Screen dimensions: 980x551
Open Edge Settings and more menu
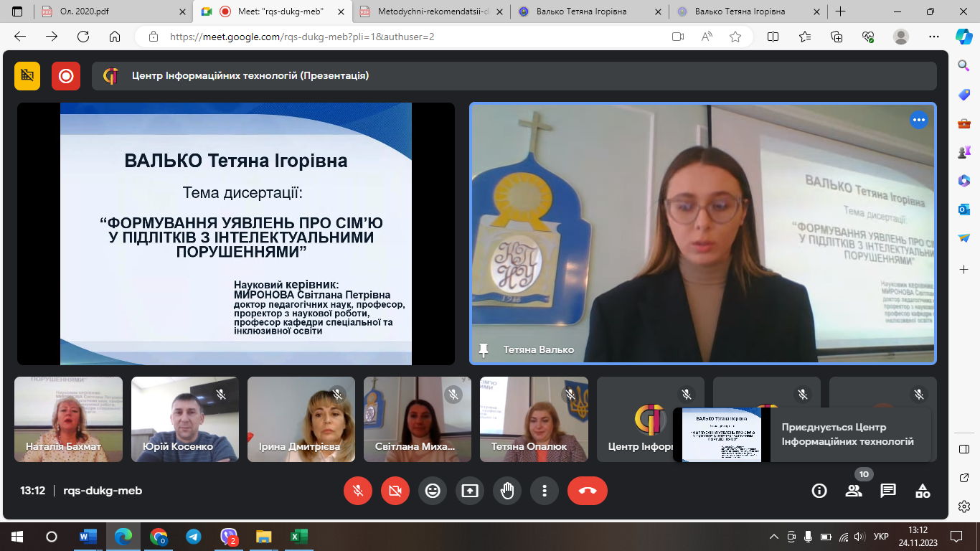coord(933,37)
